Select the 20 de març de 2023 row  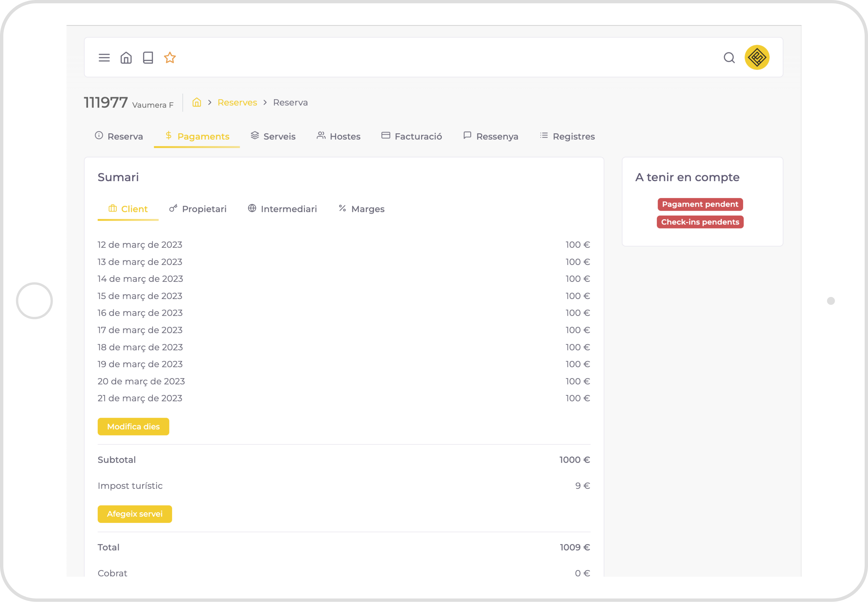click(x=344, y=381)
